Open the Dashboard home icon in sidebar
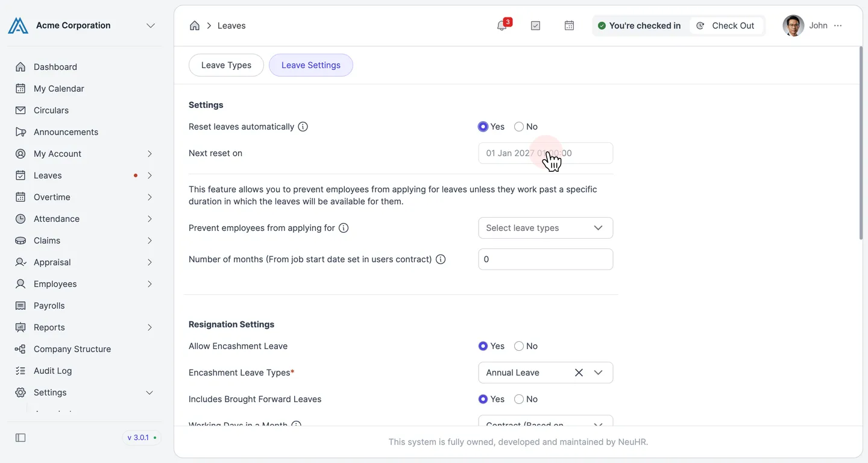The height and width of the screenshot is (463, 868). click(20, 67)
